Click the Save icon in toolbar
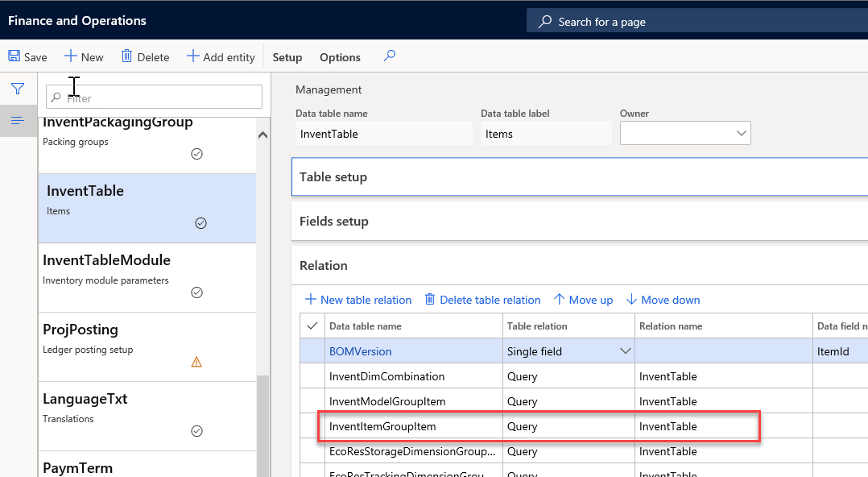Viewport: 868px width, 477px height. coord(14,56)
